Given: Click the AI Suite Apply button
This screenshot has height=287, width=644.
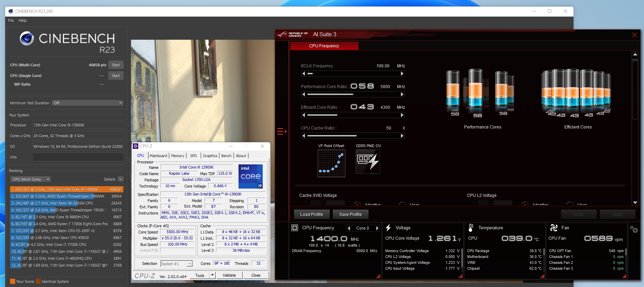Looking at the screenshot, I should (x=617, y=214).
